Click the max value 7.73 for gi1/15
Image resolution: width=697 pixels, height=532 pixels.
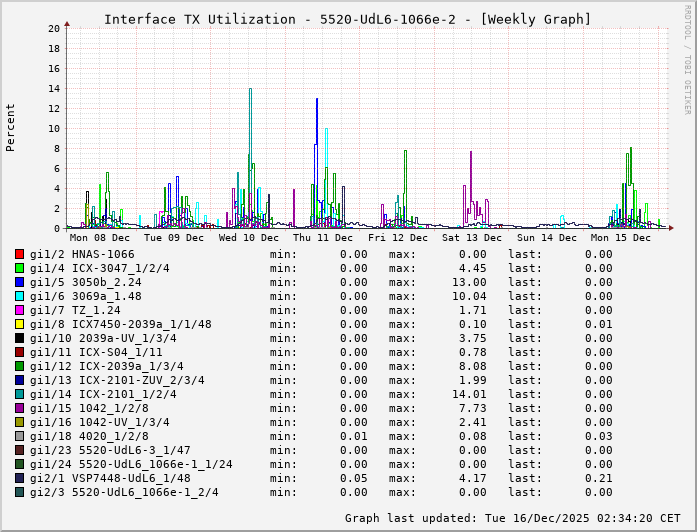click(x=473, y=408)
